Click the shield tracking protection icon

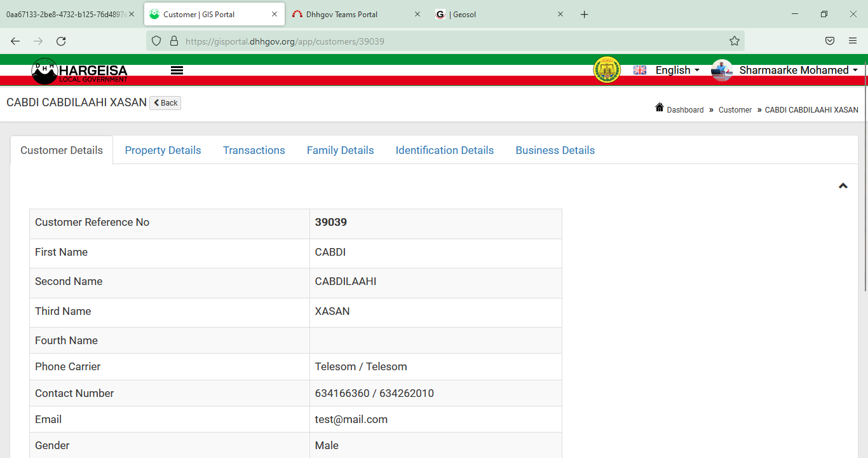[156, 41]
